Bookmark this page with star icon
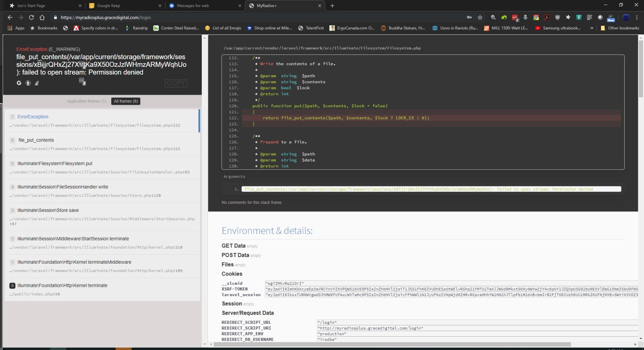This screenshot has width=644, height=350. pyautogui.click(x=480, y=17)
